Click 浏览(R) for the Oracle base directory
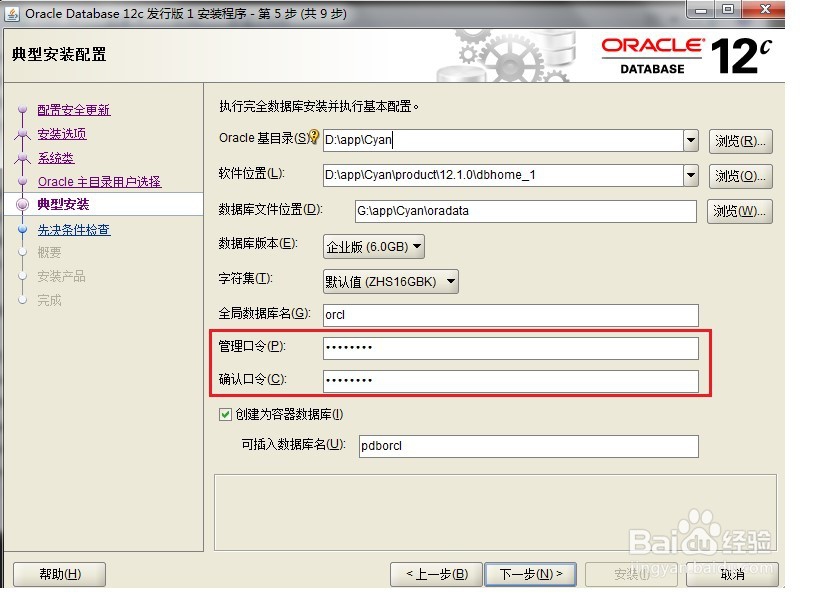The width and height of the screenshot is (819, 596). pyautogui.click(x=740, y=141)
